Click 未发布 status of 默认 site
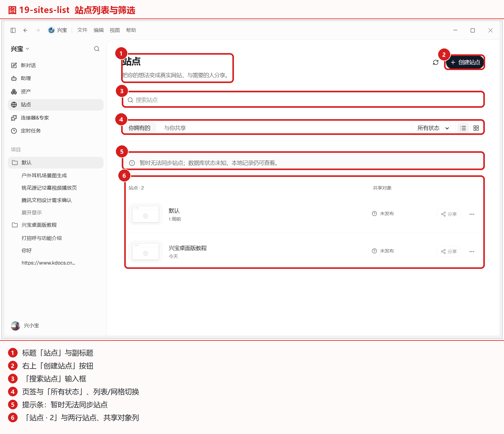Image resolution: width=504 pixels, height=434 pixels. (x=383, y=214)
